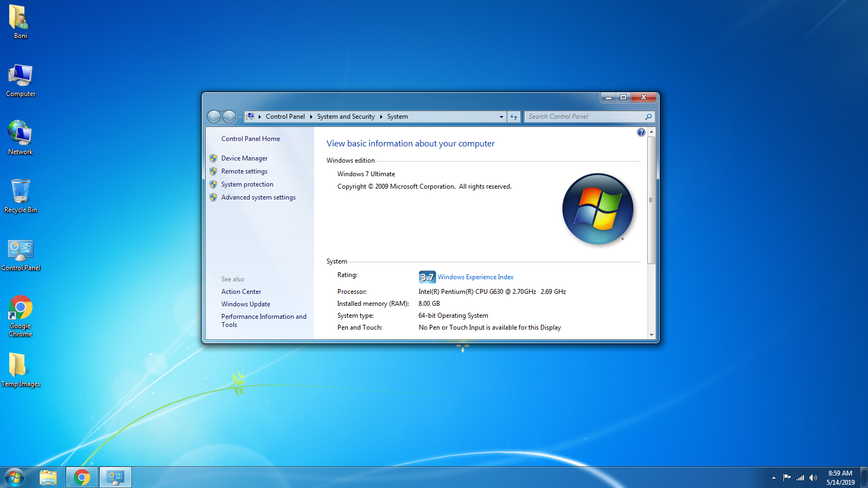Image resolution: width=868 pixels, height=488 pixels.
Task: Open System protection
Action: click(247, 184)
